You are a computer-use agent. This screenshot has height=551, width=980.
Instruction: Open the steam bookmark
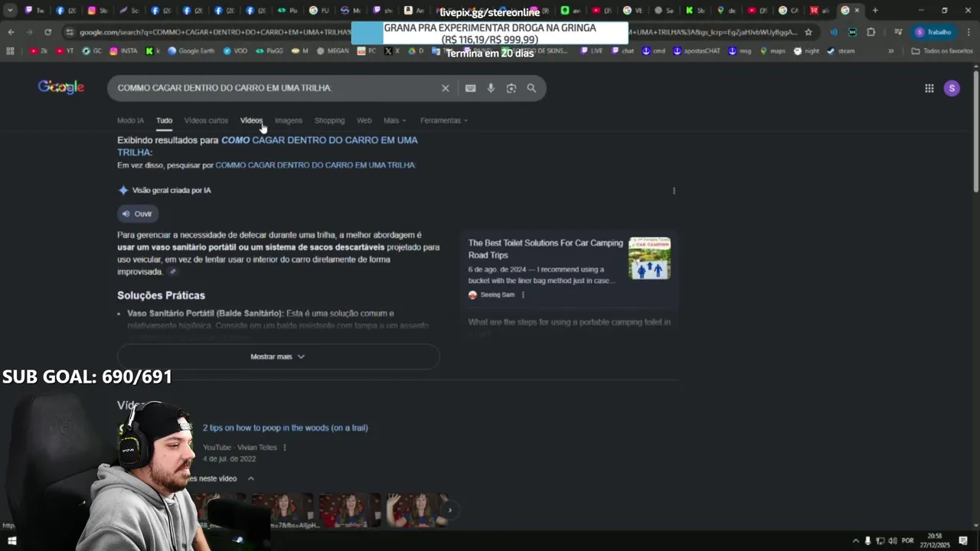tap(841, 51)
